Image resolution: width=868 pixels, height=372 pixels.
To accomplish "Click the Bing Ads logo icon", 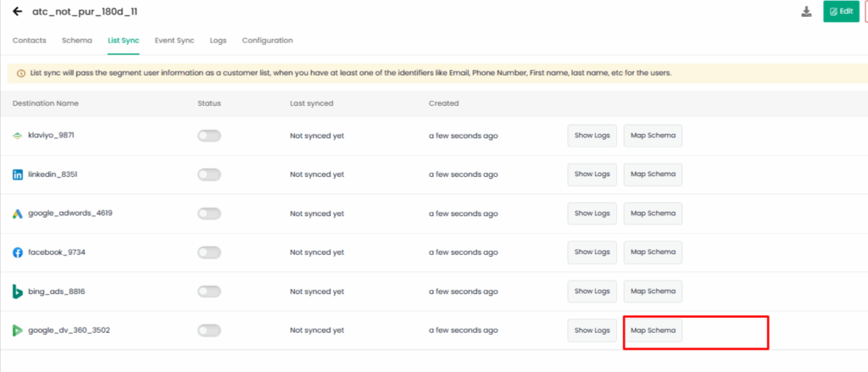I will [18, 291].
